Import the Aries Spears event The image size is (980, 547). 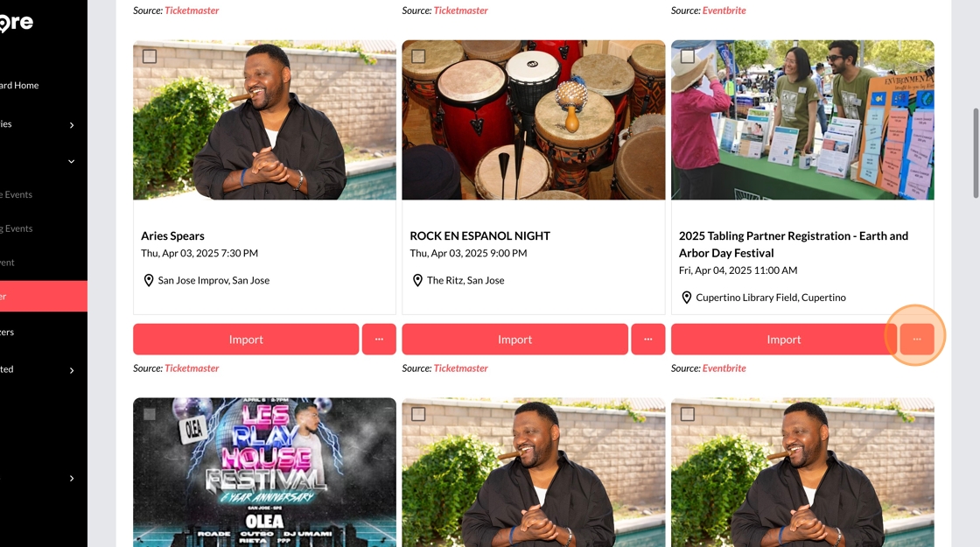point(246,339)
